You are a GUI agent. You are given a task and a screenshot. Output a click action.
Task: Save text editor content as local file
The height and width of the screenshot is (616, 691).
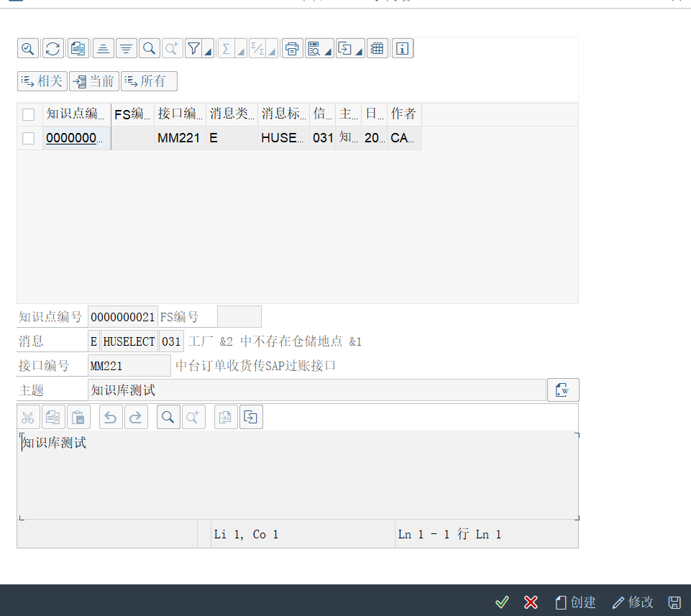pyautogui.click(x=251, y=418)
